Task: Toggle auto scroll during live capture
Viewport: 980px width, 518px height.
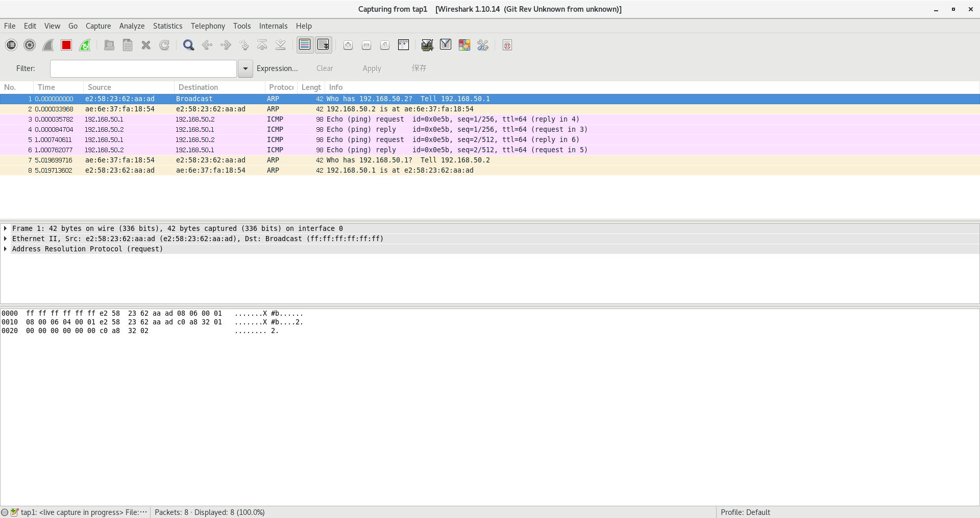Action: tap(324, 45)
